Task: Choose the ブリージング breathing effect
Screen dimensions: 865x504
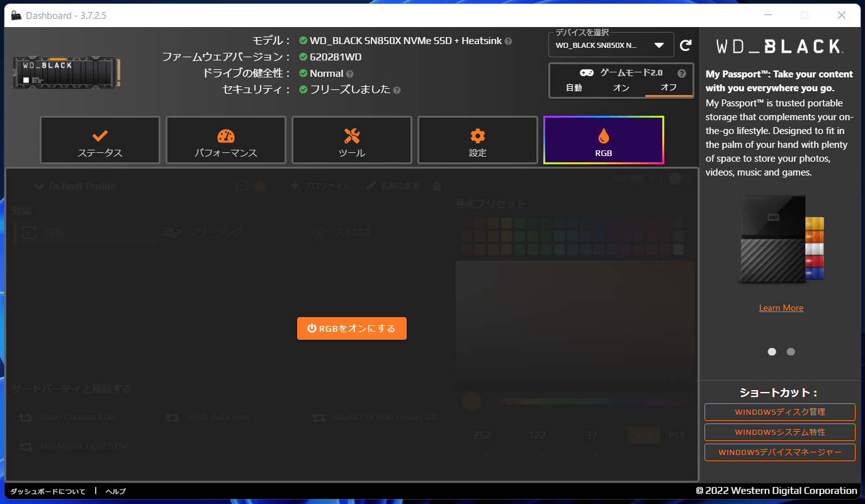Action: point(202,232)
